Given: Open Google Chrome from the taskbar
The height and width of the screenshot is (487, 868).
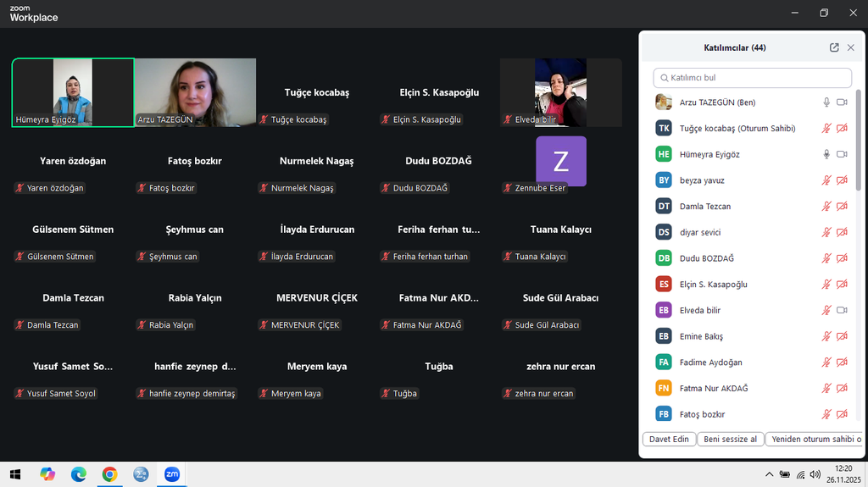Looking at the screenshot, I should pos(109,474).
